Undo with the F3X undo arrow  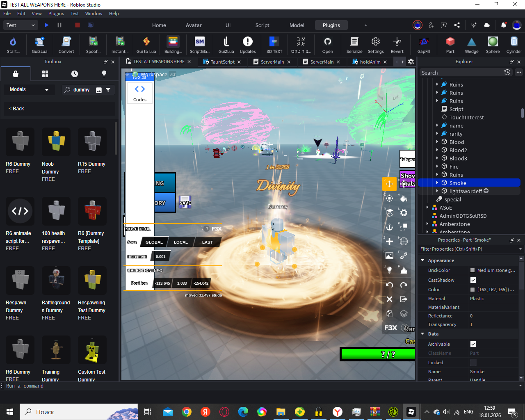pyautogui.click(x=390, y=285)
